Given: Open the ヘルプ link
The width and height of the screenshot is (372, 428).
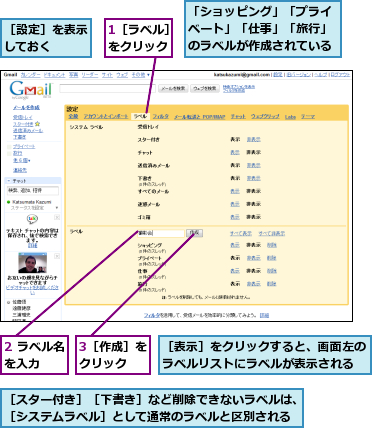Looking at the screenshot, I should click(x=321, y=75).
